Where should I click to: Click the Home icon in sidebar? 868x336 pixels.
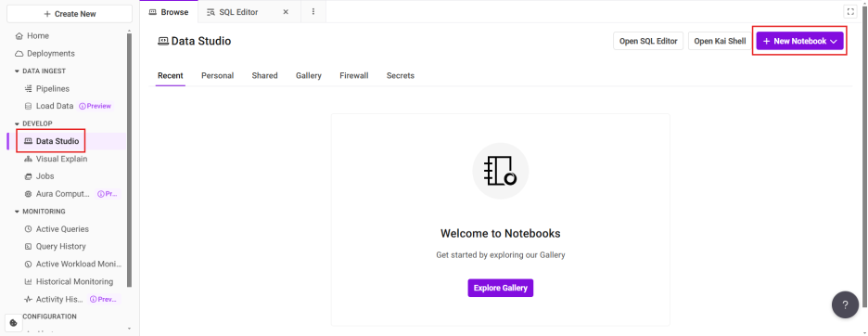pos(19,36)
